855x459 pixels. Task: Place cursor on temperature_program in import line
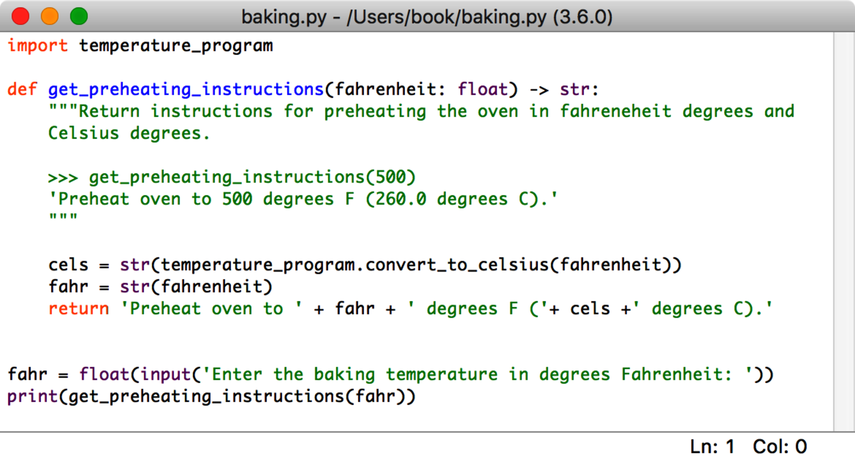(x=175, y=45)
